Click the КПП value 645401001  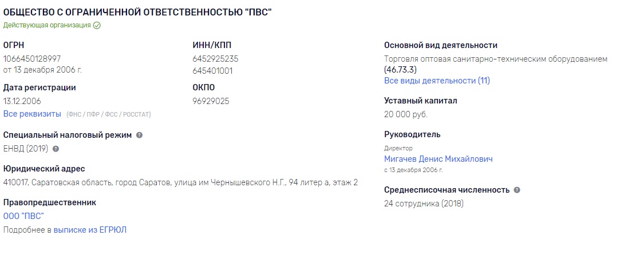click(x=212, y=71)
